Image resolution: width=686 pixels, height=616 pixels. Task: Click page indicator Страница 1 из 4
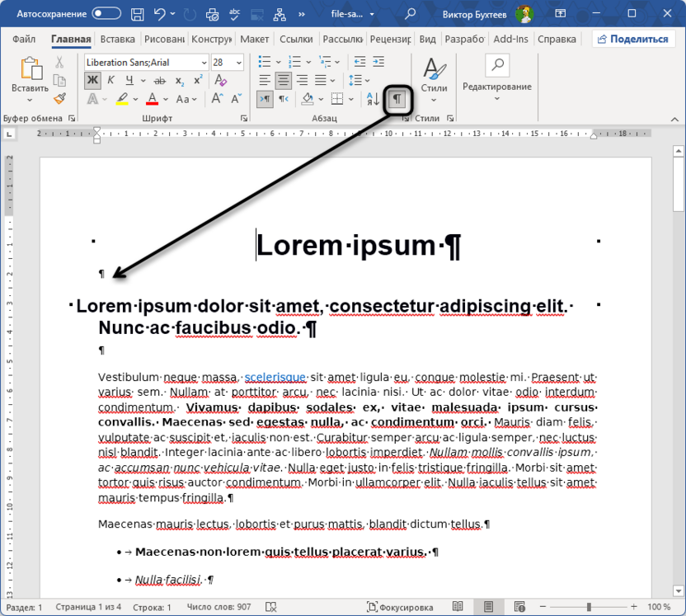(x=88, y=607)
